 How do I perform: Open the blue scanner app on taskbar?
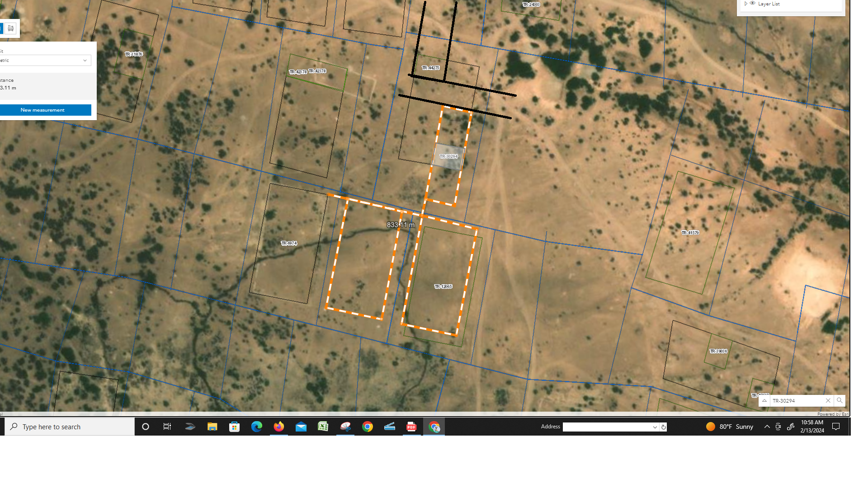pos(389,427)
